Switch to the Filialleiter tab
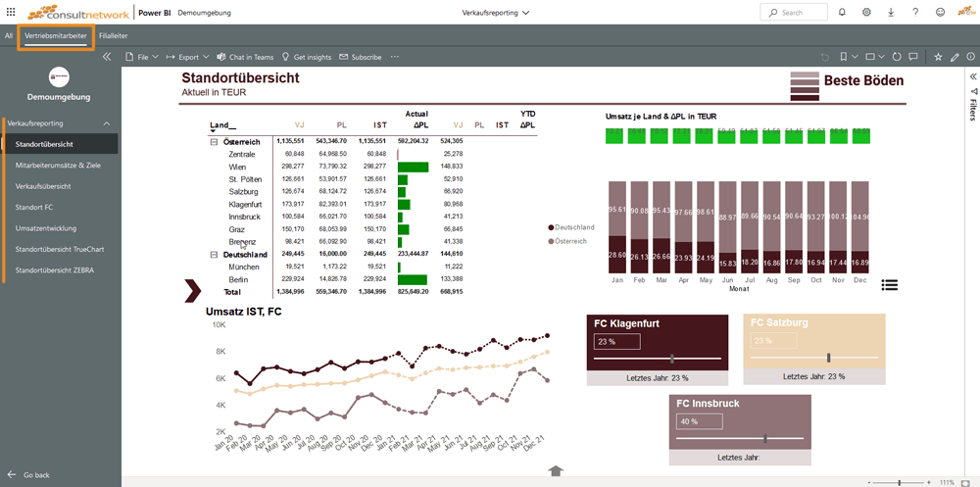Image resolution: width=980 pixels, height=487 pixels. [x=114, y=36]
